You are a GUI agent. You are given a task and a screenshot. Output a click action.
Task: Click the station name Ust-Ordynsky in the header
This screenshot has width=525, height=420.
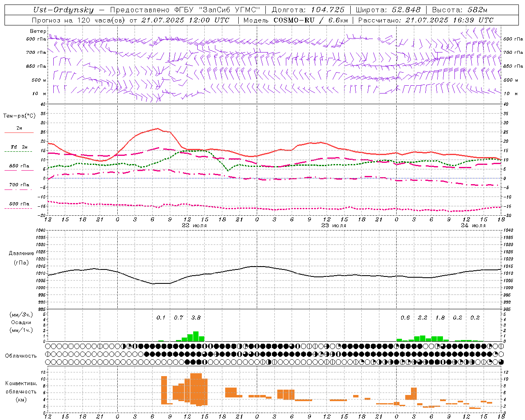point(64,10)
